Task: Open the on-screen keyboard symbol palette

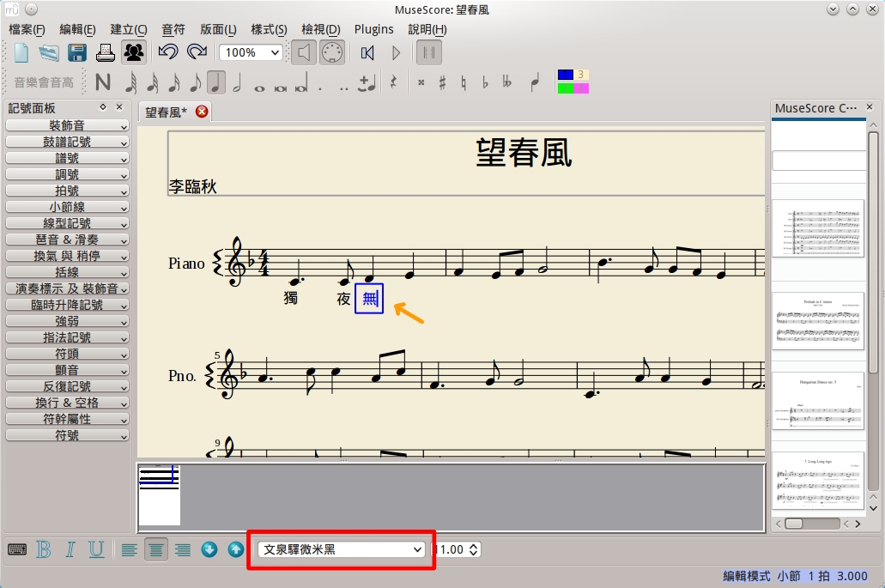Action: 17,549
